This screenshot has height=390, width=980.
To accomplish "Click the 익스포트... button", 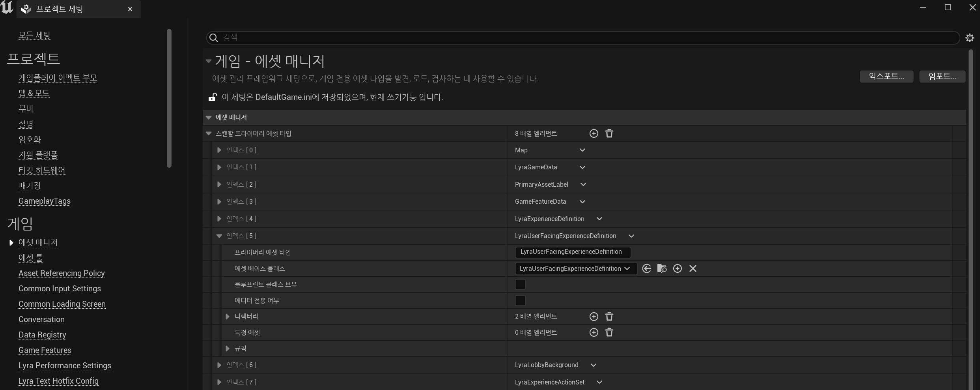I will pos(887,76).
